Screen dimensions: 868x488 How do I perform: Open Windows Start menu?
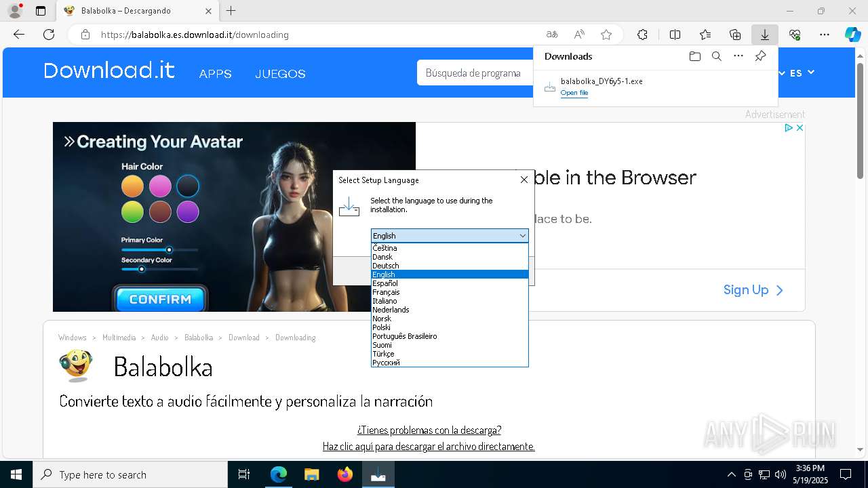[x=16, y=474]
